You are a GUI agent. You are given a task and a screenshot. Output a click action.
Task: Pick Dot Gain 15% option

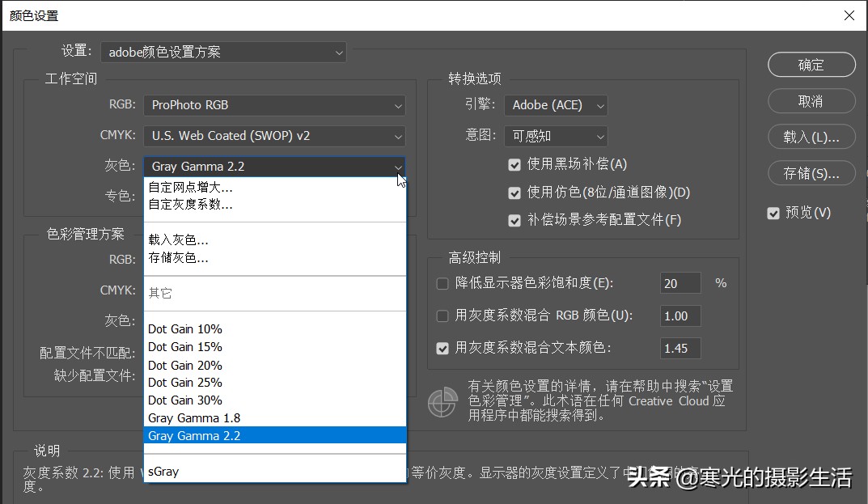(x=275, y=347)
